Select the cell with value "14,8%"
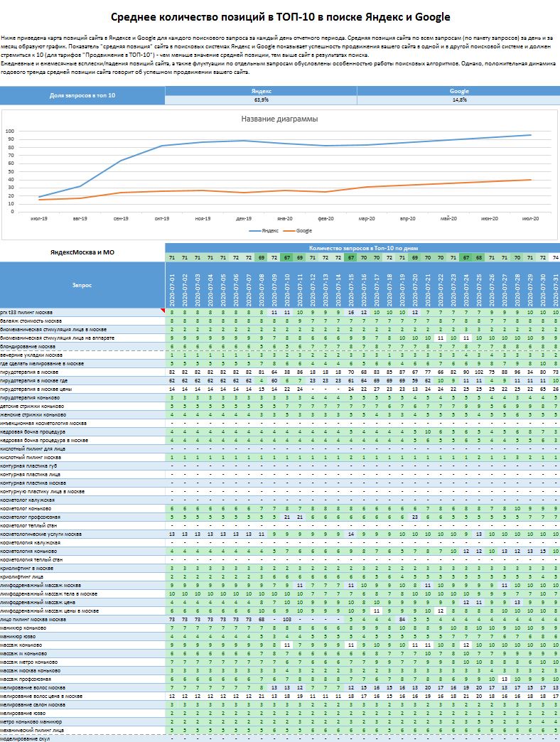This screenshot has height=742, width=560. tap(459, 100)
